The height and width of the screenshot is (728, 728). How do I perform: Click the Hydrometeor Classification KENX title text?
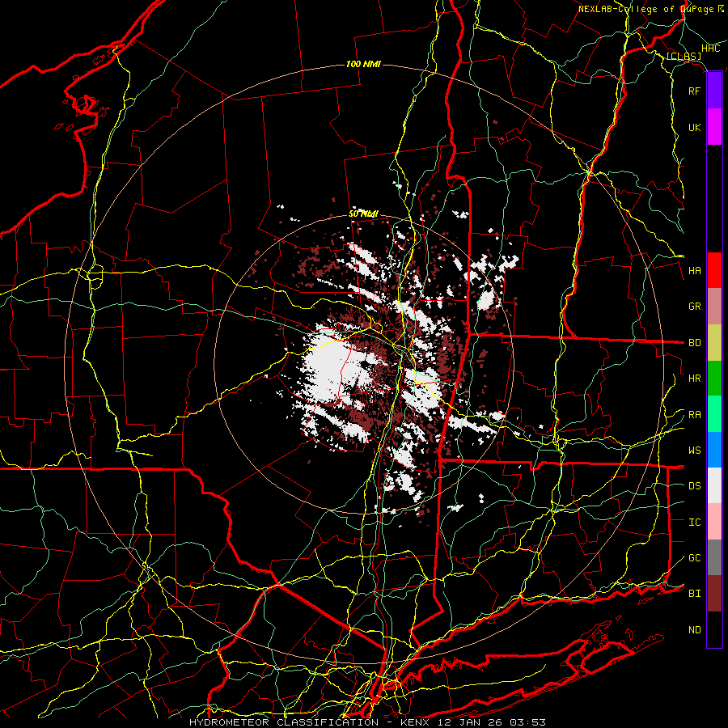[x=367, y=722]
